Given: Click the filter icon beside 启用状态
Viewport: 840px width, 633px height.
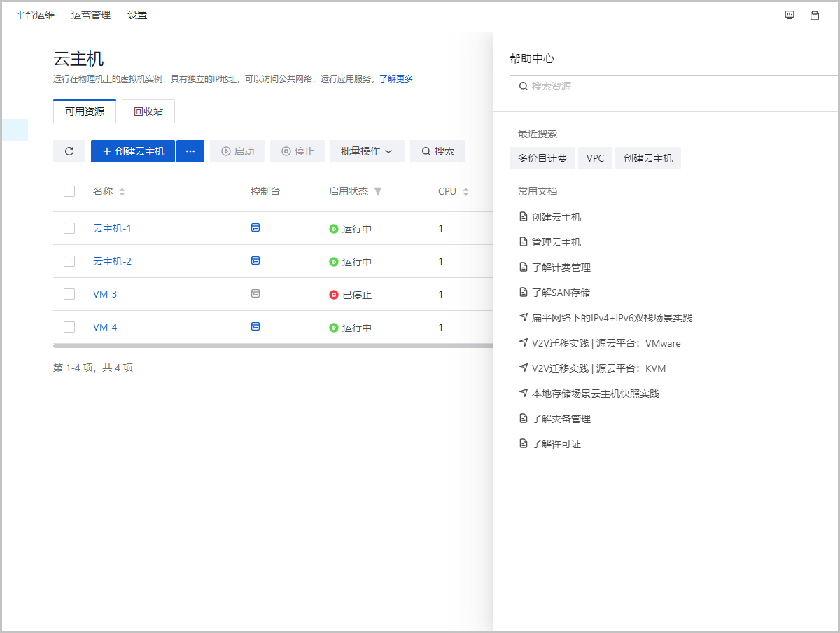Looking at the screenshot, I should (x=378, y=192).
